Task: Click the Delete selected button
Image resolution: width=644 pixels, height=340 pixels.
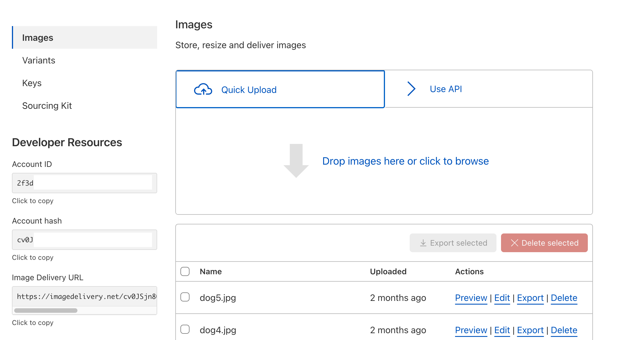Action: coord(544,243)
